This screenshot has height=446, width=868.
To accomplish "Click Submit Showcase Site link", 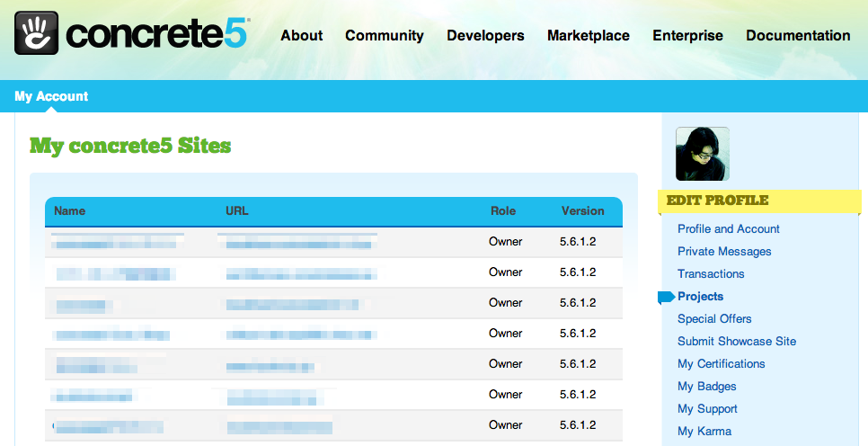I will tap(737, 342).
